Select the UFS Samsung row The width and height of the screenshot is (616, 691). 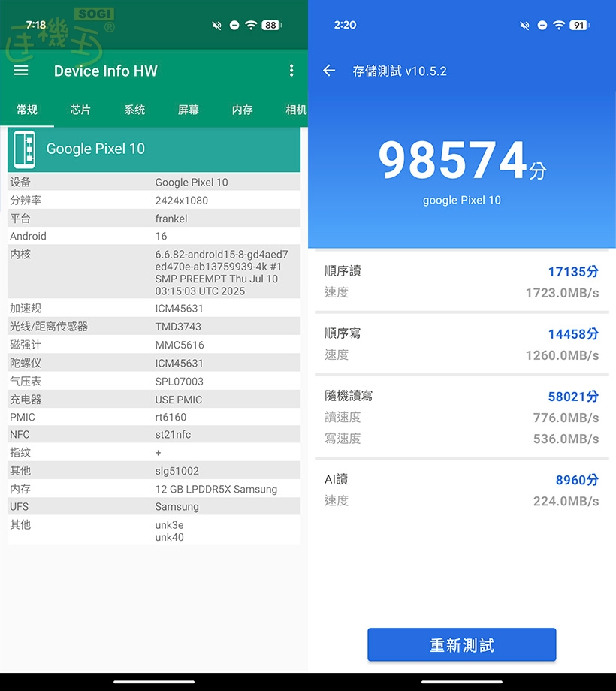[154, 506]
